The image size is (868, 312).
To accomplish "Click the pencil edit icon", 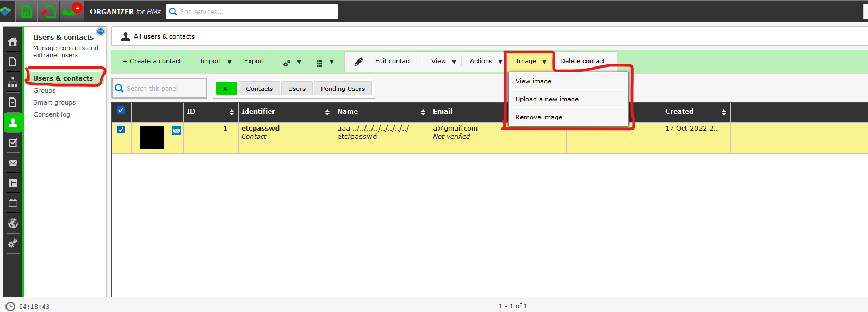I will click(x=359, y=62).
